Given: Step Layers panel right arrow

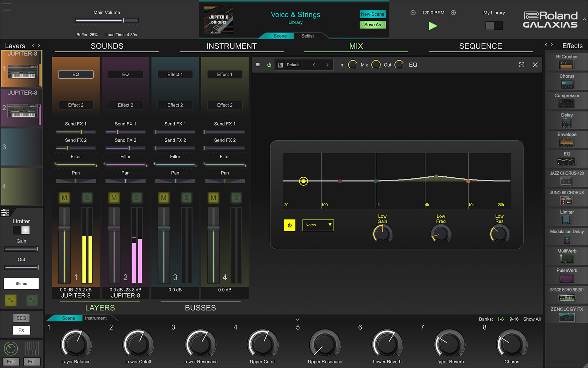Looking at the screenshot, I should coord(39,45).
